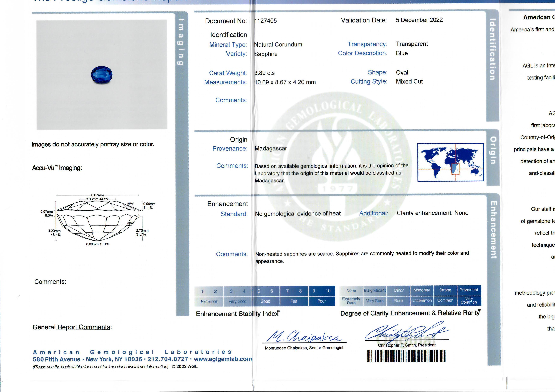Click the Accu-Vu Imaging label
The width and height of the screenshot is (555, 392).
click(57, 168)
